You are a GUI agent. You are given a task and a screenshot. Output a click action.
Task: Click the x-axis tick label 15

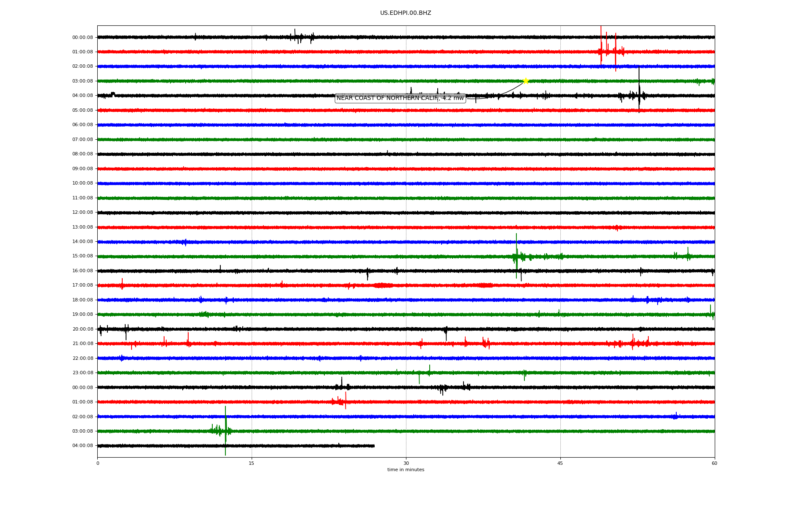click(252, 463)
